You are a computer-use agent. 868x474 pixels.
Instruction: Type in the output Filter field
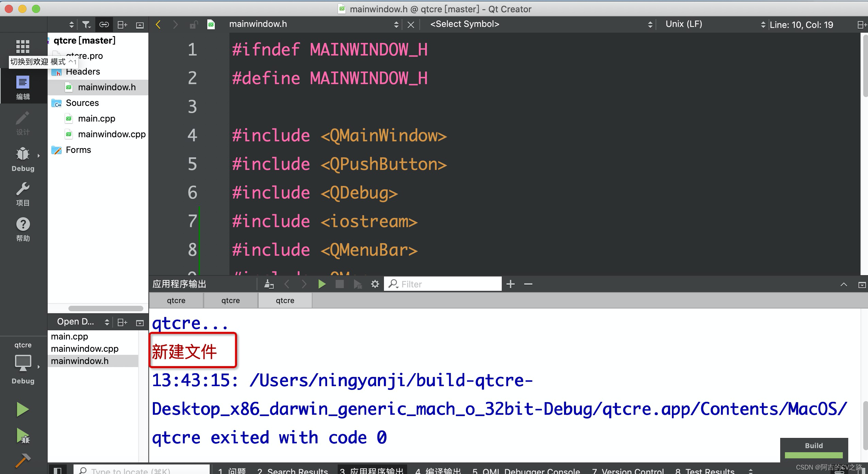tap(443, 284)
